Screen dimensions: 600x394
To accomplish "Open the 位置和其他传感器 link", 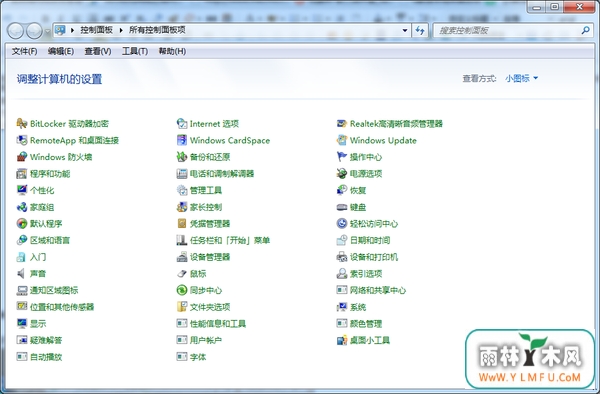I will pos(62,307).
